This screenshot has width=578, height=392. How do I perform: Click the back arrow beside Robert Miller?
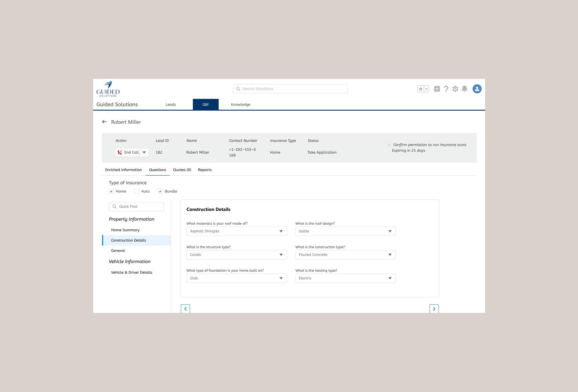tap(104, 122)
